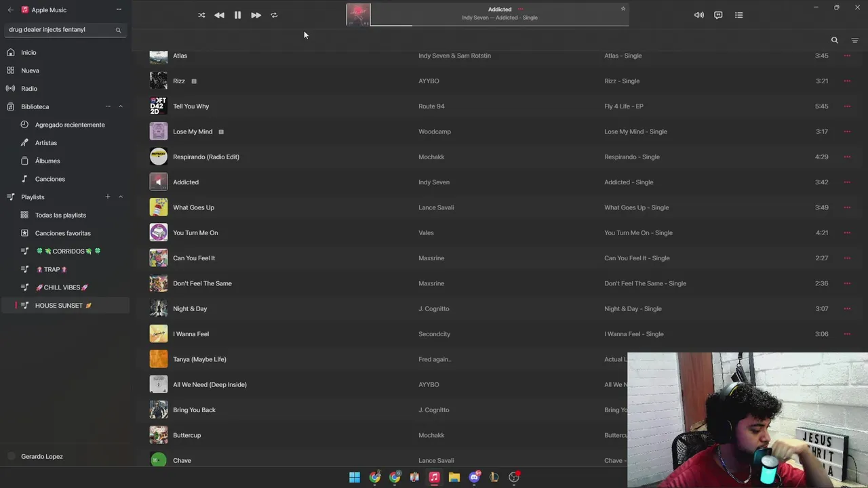868x488 pixels.
Task: Open artist Route 94
Action: (431, 106)
